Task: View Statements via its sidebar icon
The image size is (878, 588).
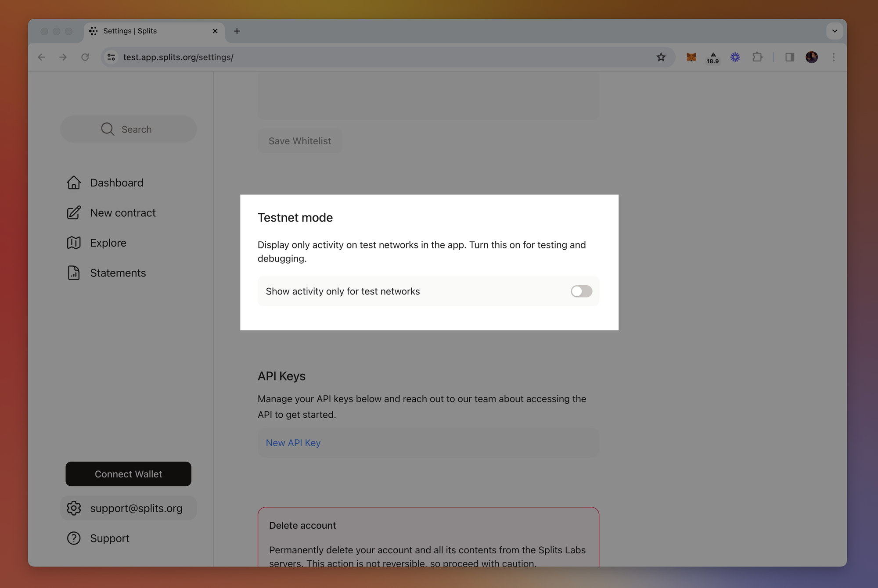Action: tap(74, 272)
